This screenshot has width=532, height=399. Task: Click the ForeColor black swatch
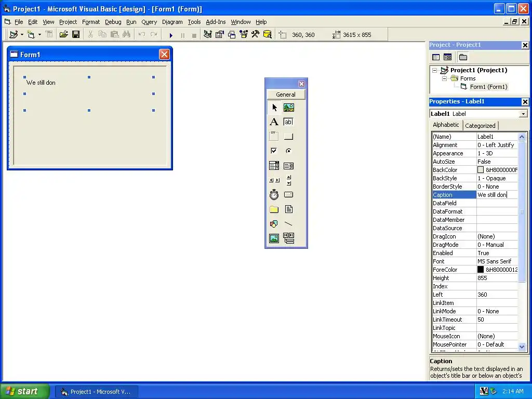pos(481,270)
